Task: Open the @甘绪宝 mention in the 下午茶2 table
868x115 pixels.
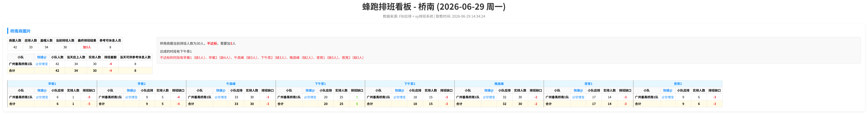Action: [400, 97]
